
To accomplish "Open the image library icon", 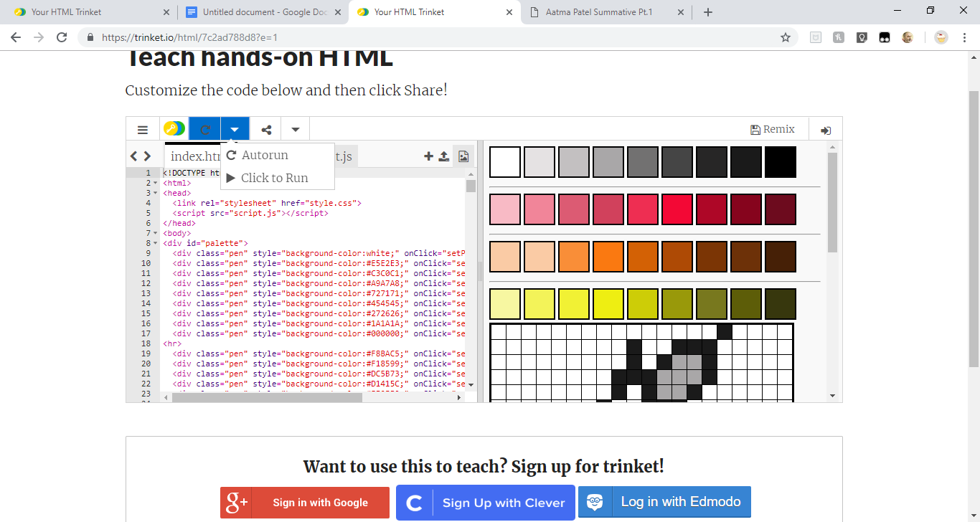I will (463, 156).
